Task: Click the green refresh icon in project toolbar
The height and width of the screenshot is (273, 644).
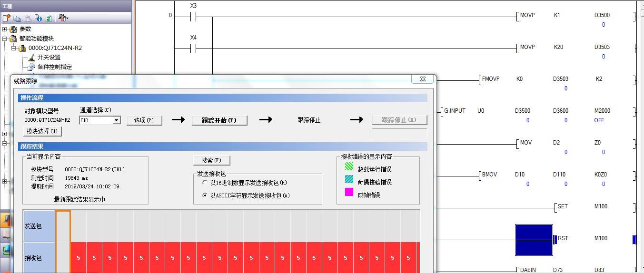Action: tap(49, 18)
